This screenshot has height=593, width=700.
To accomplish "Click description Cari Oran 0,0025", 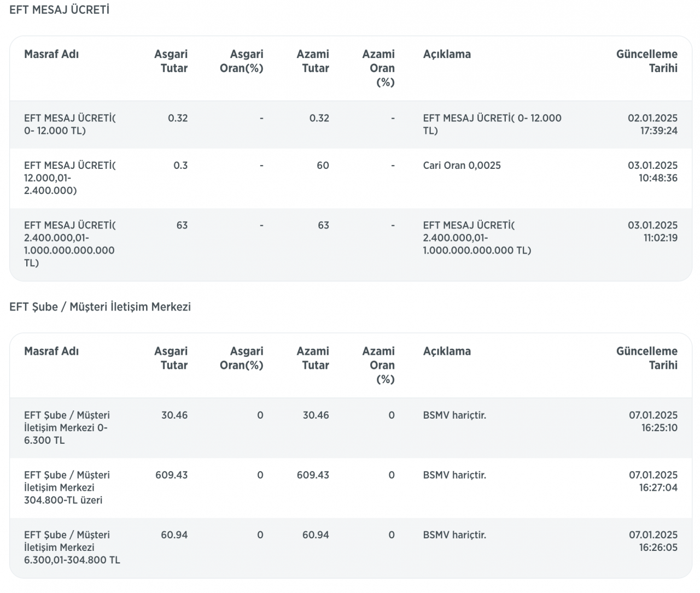I will pos(462,165).
